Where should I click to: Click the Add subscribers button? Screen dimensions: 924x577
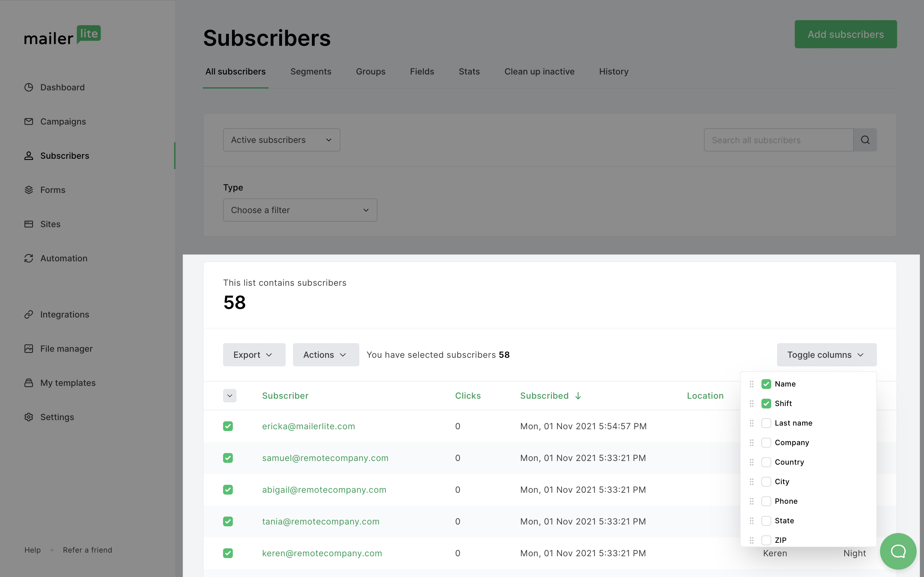[845, 34]
